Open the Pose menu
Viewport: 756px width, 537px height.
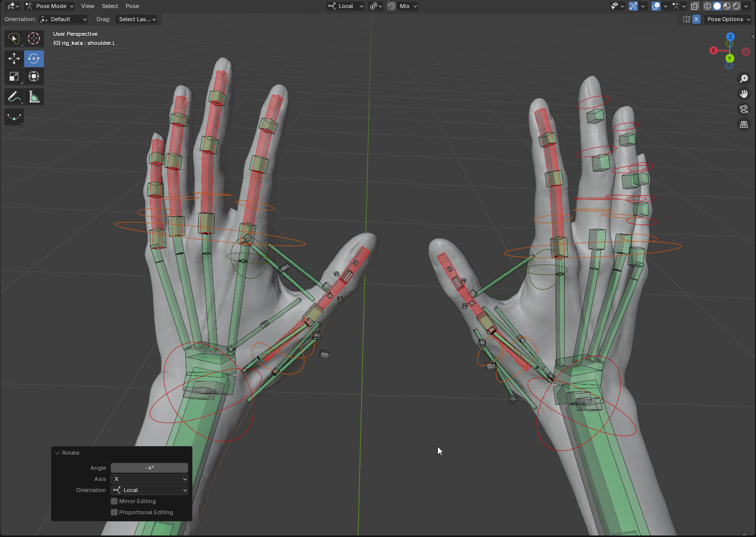pyautogui.click(x=132, y=6)
